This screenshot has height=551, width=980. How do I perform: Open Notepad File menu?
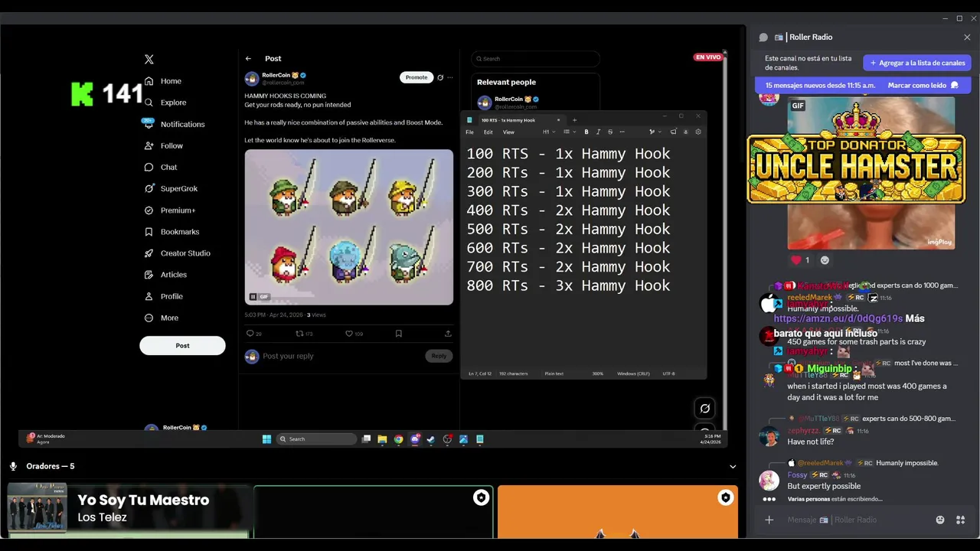click(x=469, y=132)
